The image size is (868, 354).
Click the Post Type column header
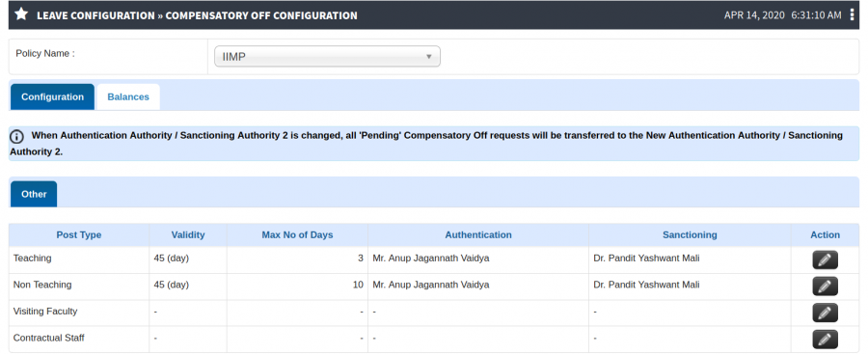pos(79,235)
